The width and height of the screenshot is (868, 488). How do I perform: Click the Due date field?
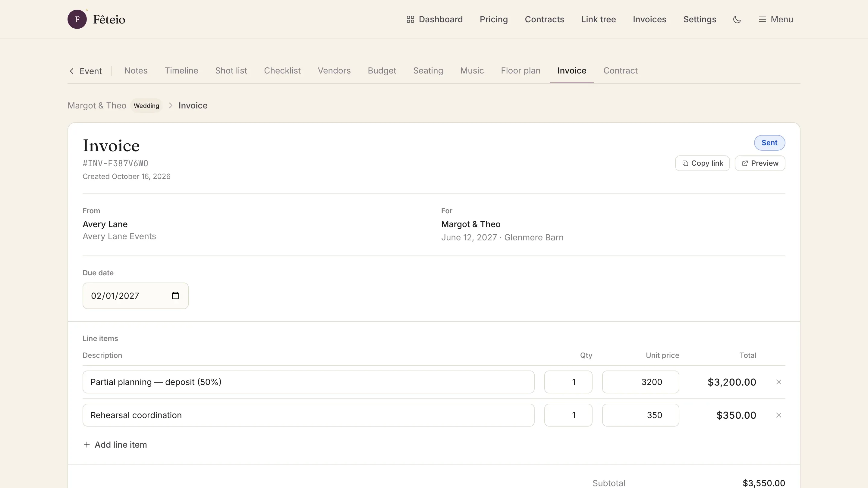tap(135, 296)
